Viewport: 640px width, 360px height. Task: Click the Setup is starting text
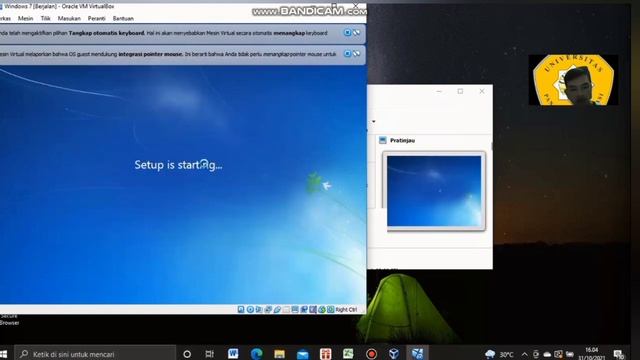click(178, 165)
